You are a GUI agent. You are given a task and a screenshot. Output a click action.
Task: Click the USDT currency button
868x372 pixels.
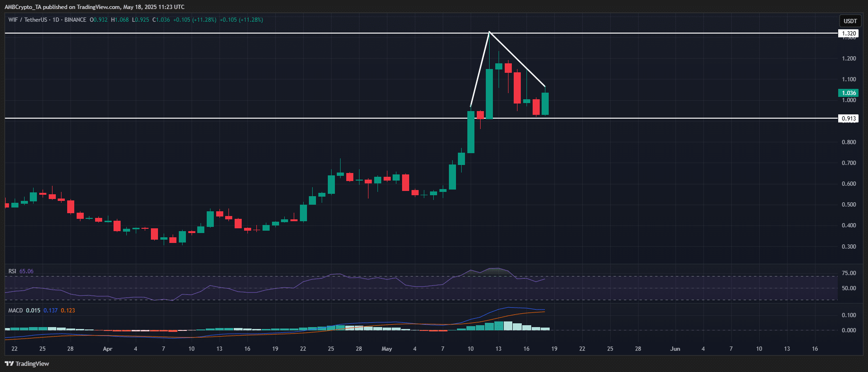point(850,21)
